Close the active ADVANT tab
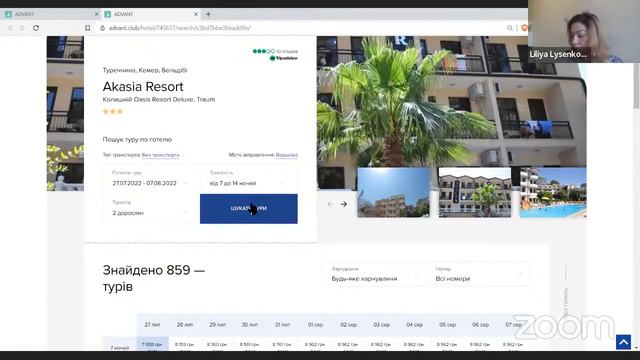Viewport: 640px width, 360px height. coord(196,14)
